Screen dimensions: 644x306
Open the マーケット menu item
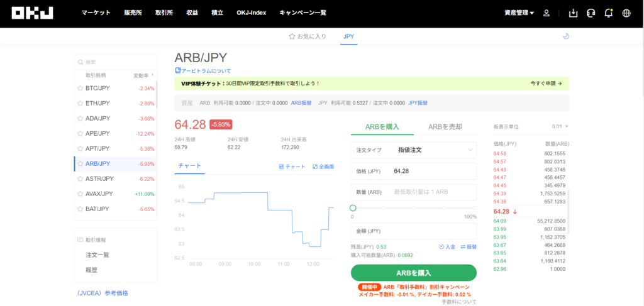[x=96, y=13]
